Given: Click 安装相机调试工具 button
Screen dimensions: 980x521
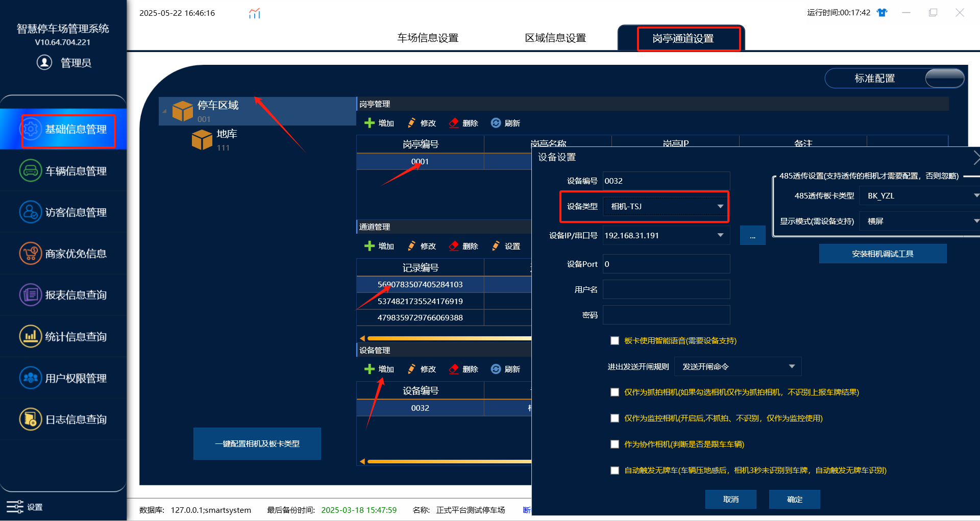Looking at the screenshot, I should [x=883, y=254].
